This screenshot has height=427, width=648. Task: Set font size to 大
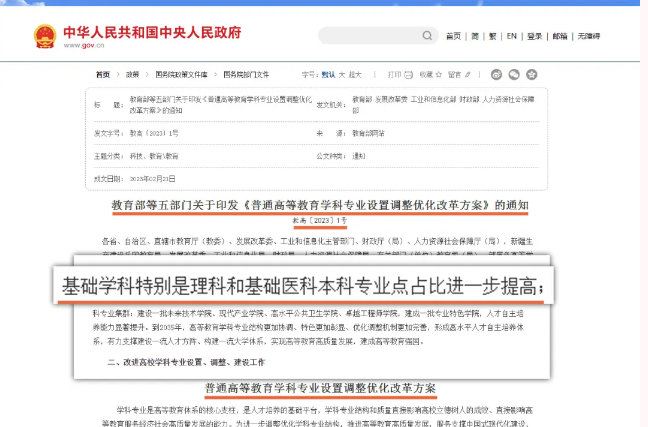tap(342, 74)
